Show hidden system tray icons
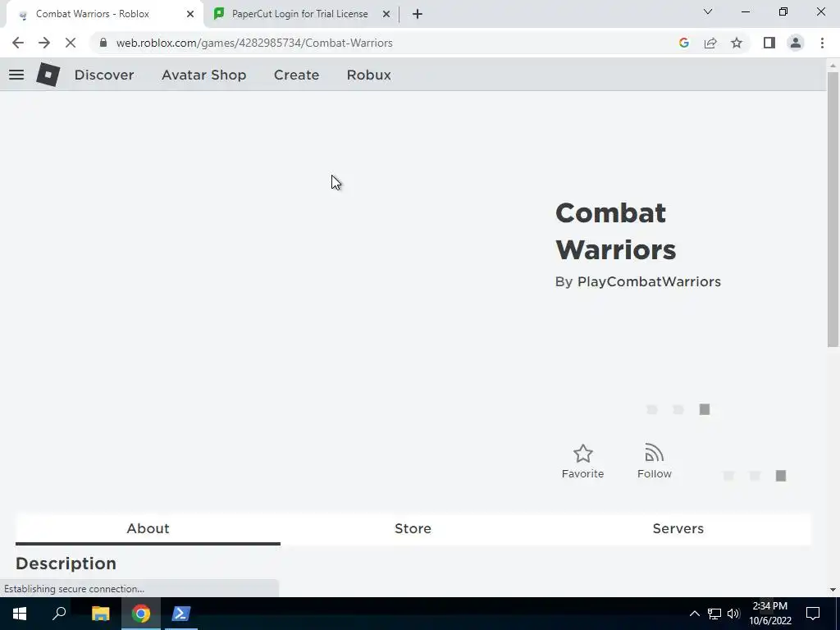This screenshot has width=840, height=630. 694,614
